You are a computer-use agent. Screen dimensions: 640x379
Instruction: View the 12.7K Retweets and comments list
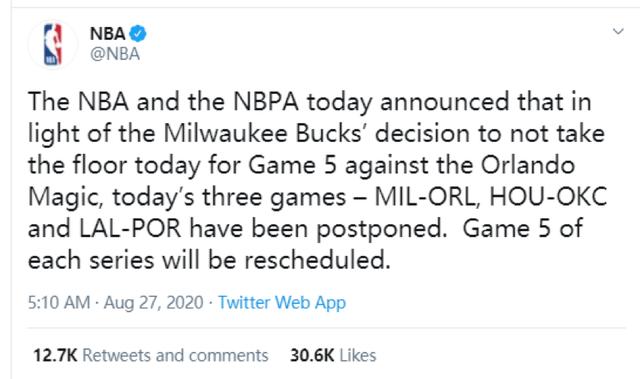pyautogui.click(x=151, y=355)
